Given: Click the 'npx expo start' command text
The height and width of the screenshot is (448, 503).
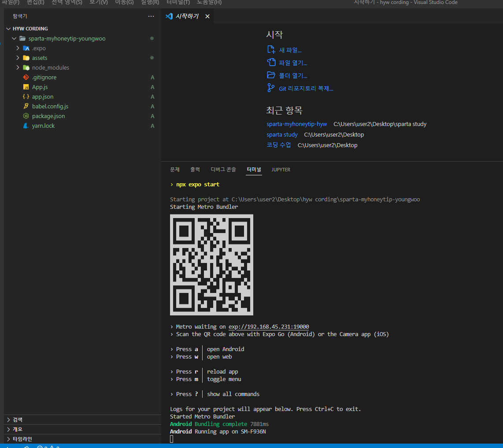Looking at the screenshot, I should 198,185.
